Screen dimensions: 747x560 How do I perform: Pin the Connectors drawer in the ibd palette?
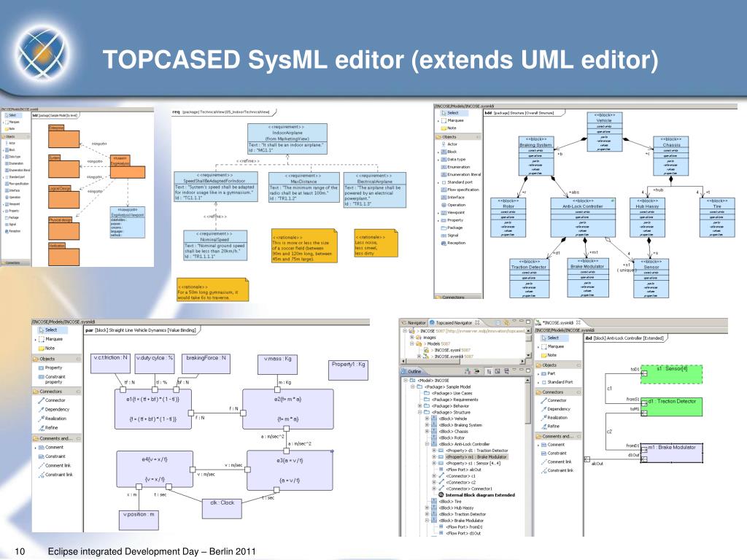[x=578, y=392]
